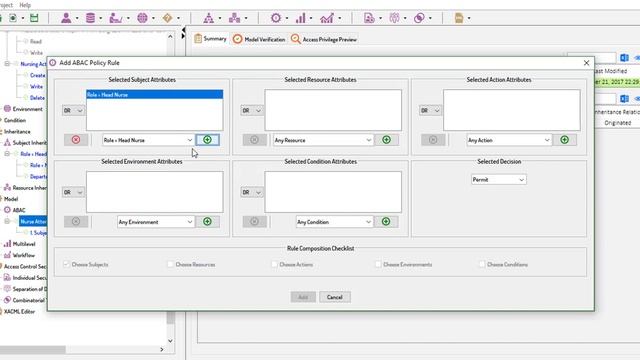Open the Any Environment combo box
The height and width of the screenshot is (360, 640).
pos(156,222)
